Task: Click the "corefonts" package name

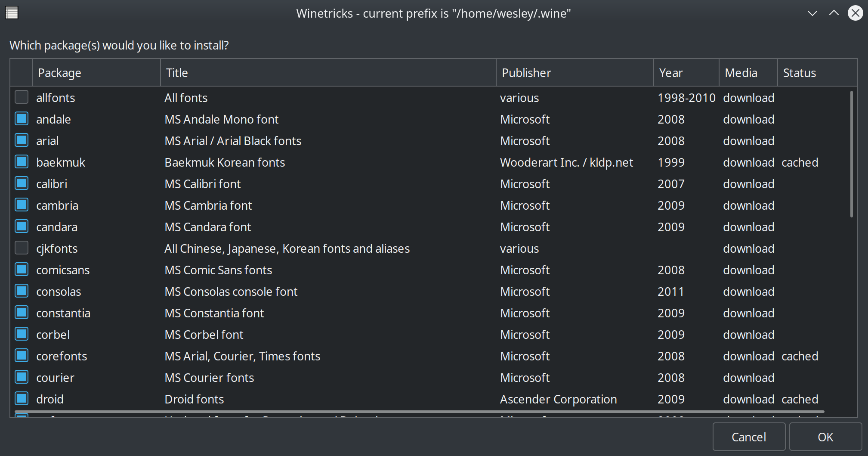Action: pyautogui.click(x=62, y=356)
